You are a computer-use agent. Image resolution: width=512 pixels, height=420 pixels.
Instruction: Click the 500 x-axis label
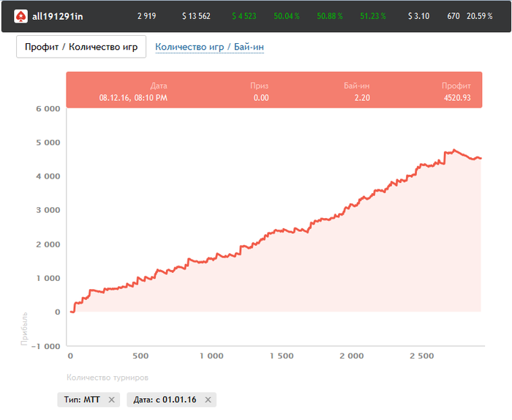point(140,356)
